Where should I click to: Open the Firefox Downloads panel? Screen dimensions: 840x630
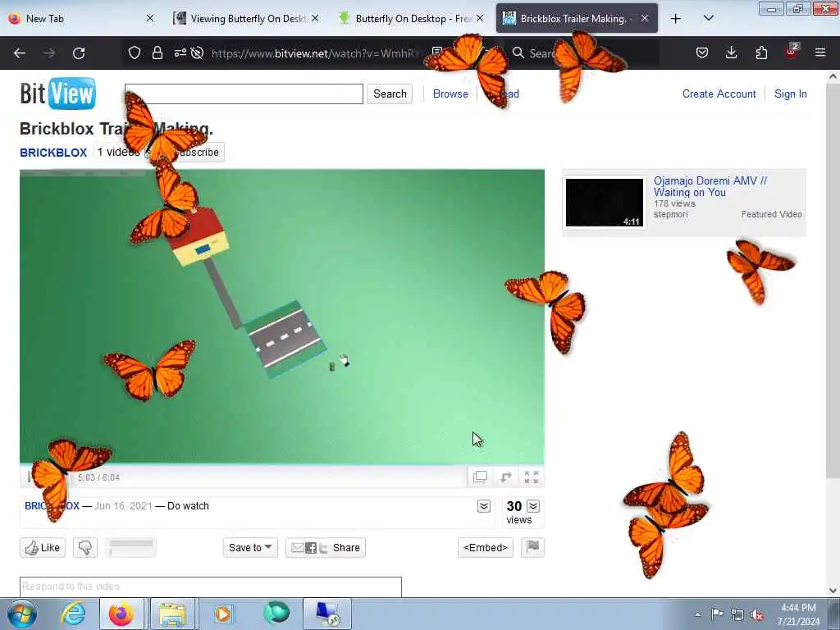point(731,52)
